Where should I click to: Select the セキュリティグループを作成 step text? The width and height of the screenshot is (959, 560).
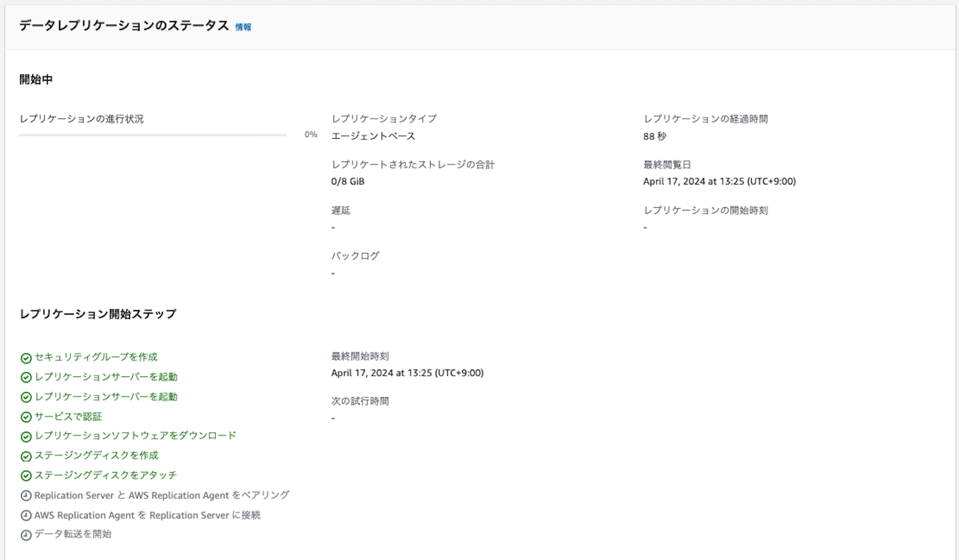pyautogui.click(x=97, y=357)
